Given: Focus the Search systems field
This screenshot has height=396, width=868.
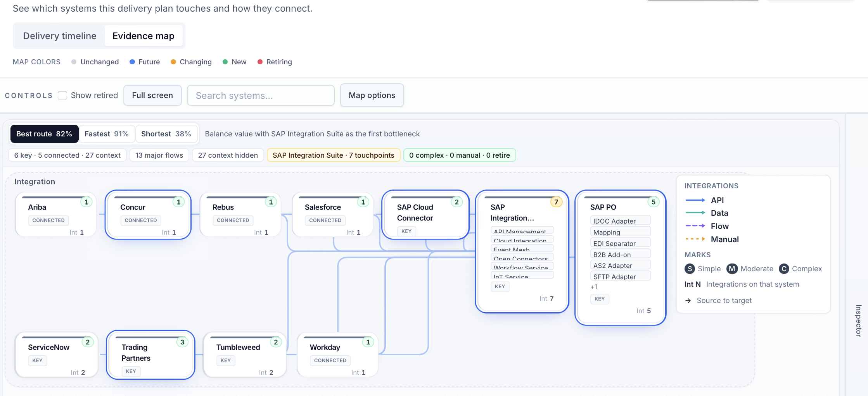Looking at the screenshot, I should point(261,95).
